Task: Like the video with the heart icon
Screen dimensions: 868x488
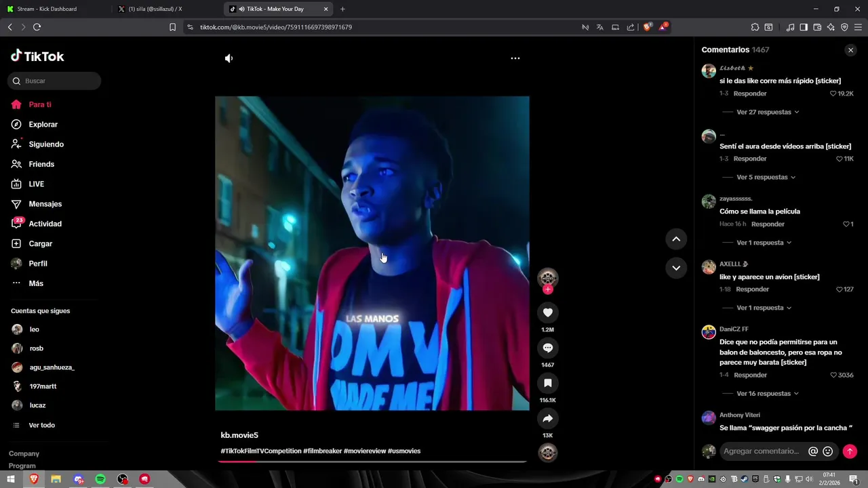Action: point(548,312)
